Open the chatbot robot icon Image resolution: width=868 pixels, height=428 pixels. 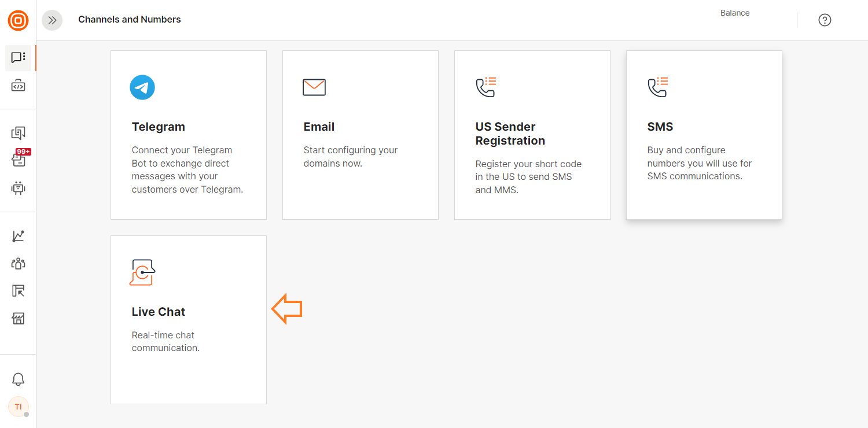[x=18, y=188]
